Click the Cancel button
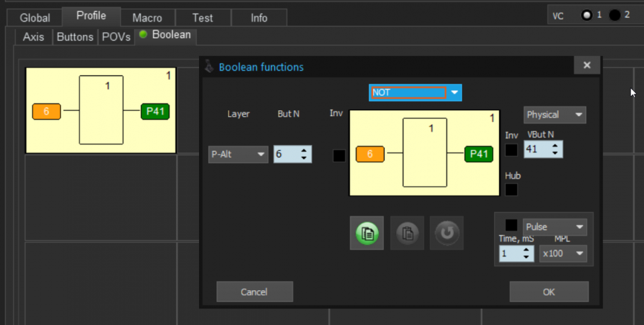Screen dimensions: 644x325 pyautogui.click(x=254, y=291)
